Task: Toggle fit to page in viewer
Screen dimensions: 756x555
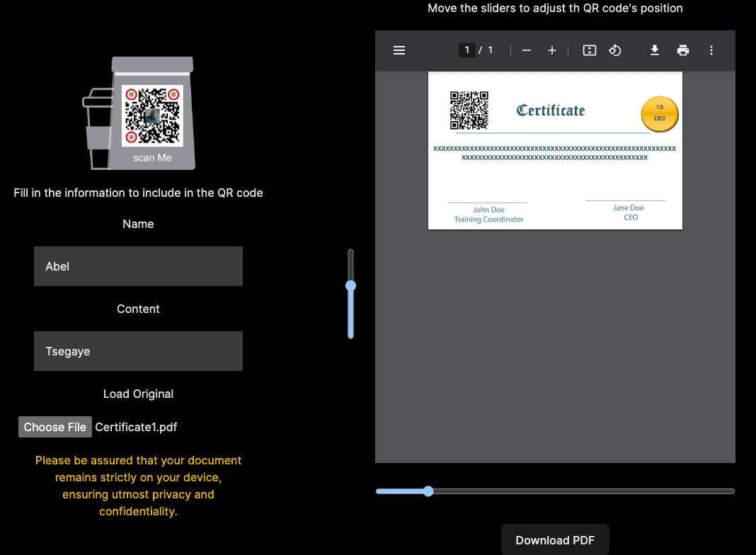Action: (589, 50)
